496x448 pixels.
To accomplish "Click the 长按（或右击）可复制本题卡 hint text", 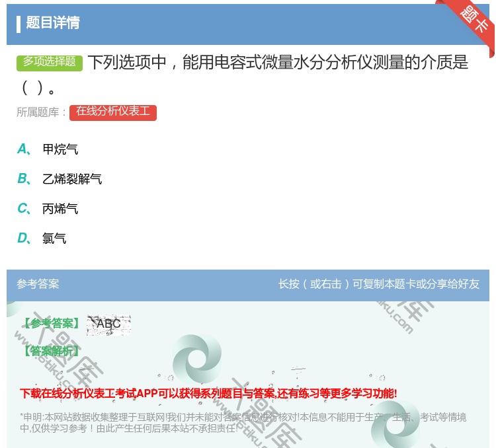I will point(379,284).
